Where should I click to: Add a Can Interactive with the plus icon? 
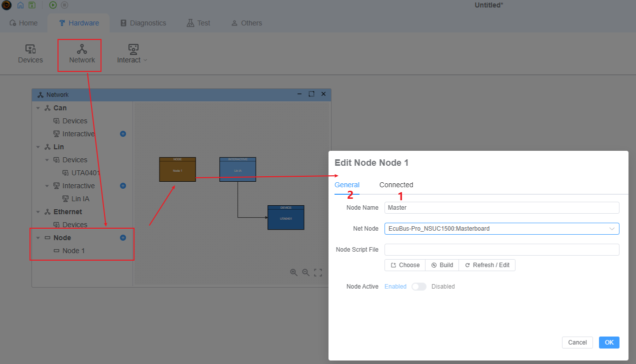[x=123, y=134]
